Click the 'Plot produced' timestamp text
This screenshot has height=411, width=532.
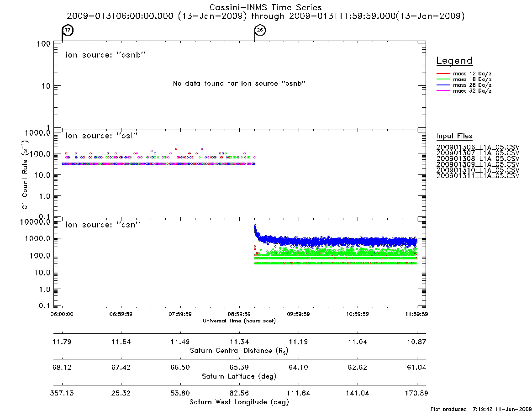[x=481, y=409]
